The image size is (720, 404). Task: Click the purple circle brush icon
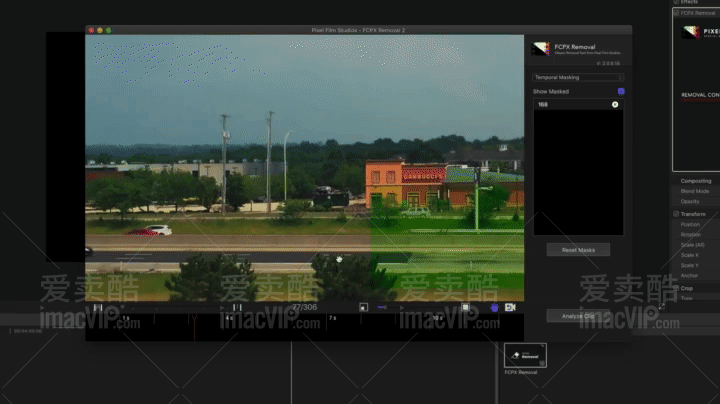(494, 308)
